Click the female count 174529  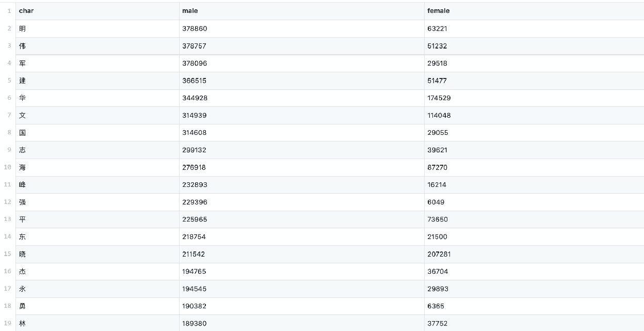(439, 98)
